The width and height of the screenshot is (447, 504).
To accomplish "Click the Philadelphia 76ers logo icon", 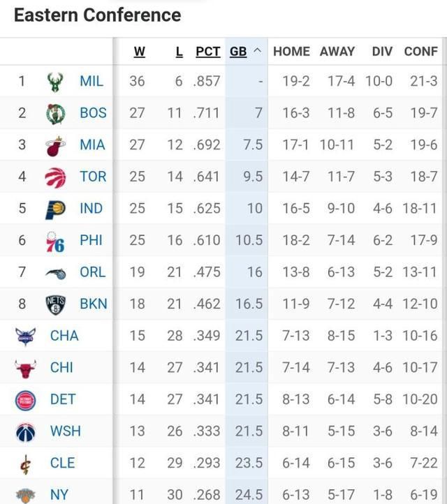I will [x=55, y=241].
